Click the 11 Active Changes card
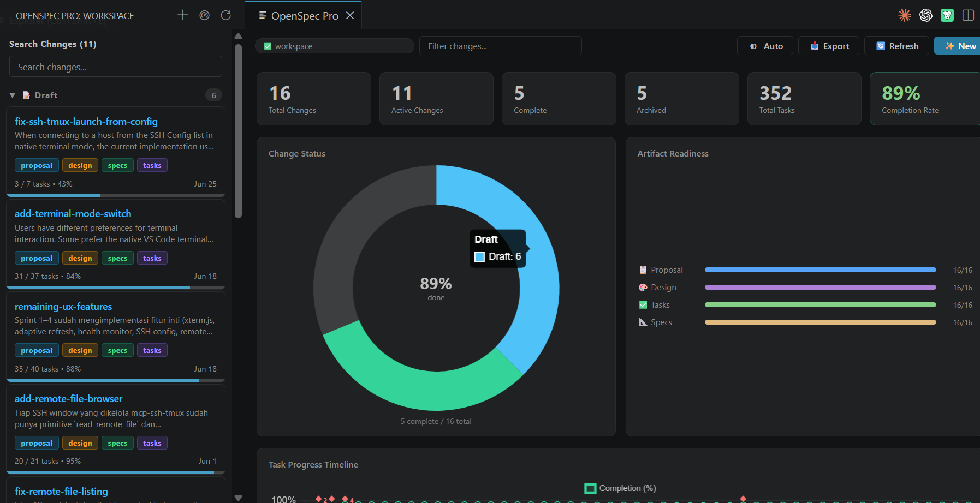 point(436,99)
